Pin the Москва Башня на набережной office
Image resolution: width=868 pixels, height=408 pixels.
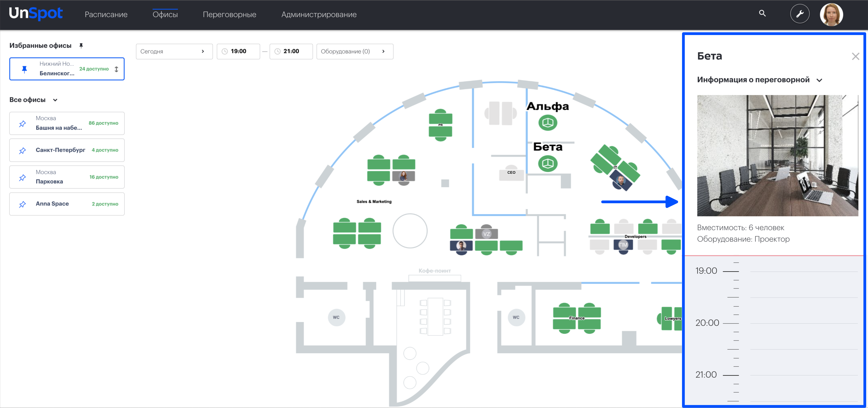[x=22, y=124]
